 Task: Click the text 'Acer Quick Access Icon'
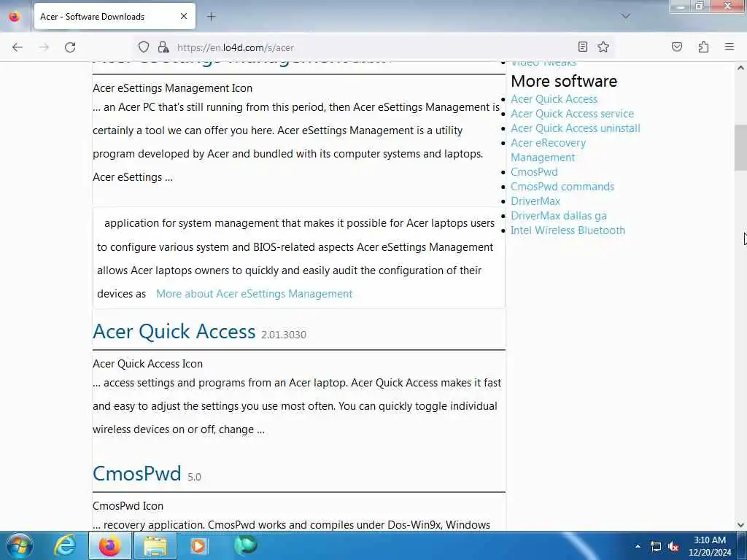147,364
